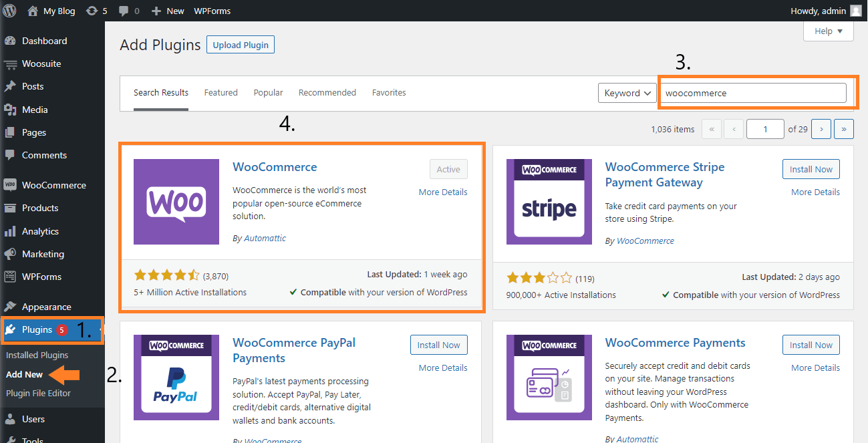
Task: Open Plugin File Editor submenu item
Action: tap(38, 393)
